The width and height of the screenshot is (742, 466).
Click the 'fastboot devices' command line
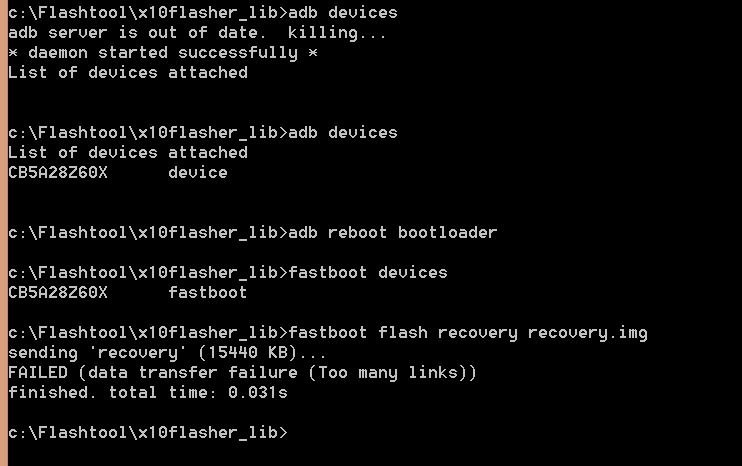[228, 273]
